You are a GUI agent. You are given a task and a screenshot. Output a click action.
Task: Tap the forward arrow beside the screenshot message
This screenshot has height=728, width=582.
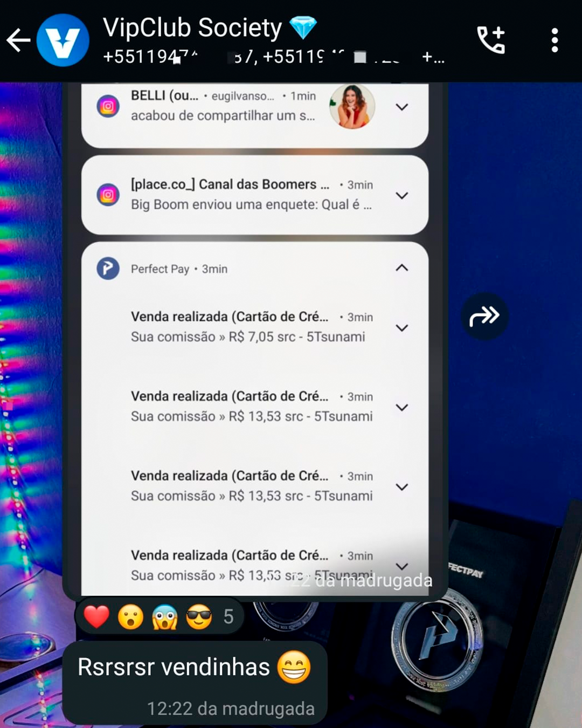click(x=484, y=316)
